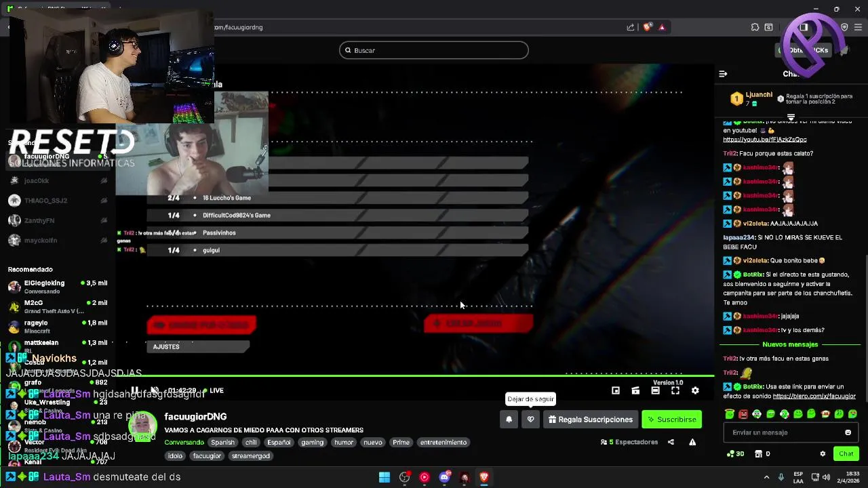This screenshot has height=488, width=868.
Task: Open the streamergod tag
Action: (251, 456)
